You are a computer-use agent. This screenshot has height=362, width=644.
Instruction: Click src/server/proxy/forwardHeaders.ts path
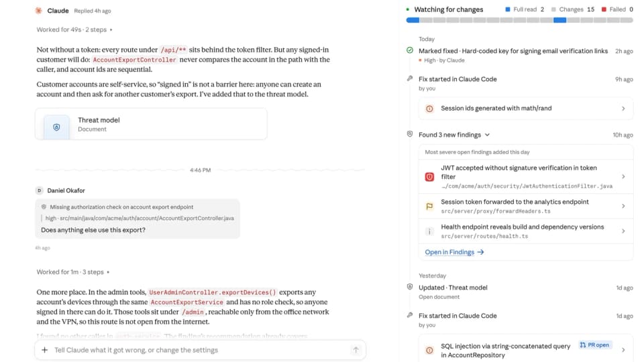[496, 211]
